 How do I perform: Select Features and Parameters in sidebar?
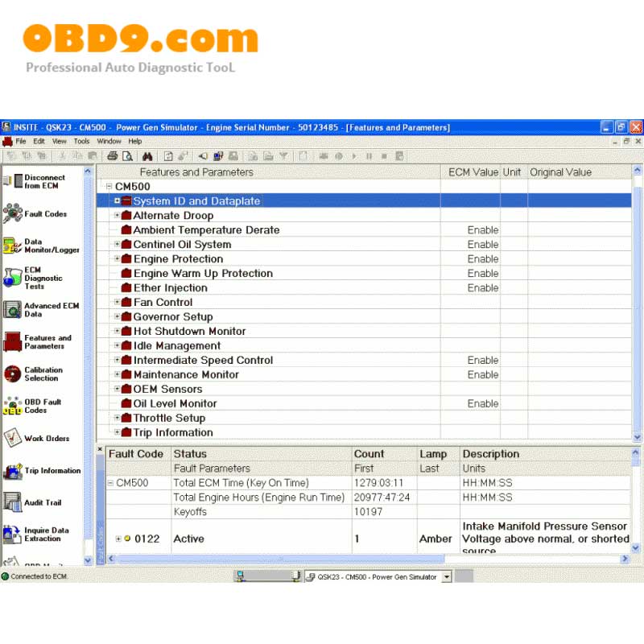[37, 341]
